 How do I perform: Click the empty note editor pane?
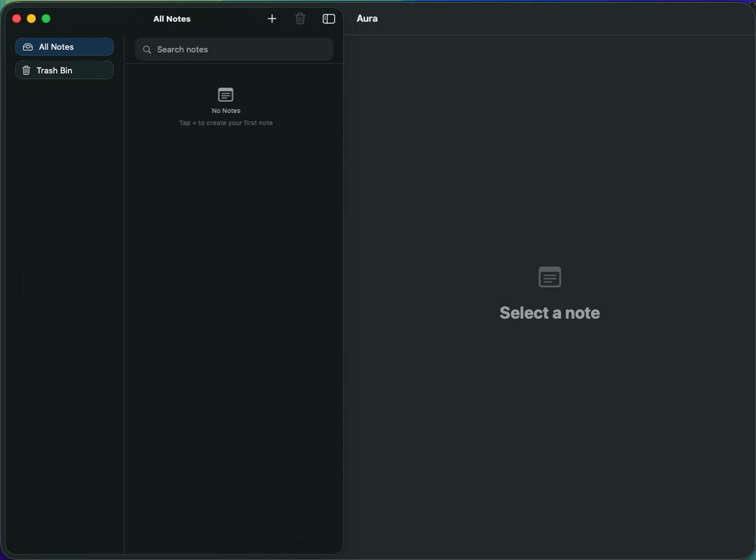550,415
